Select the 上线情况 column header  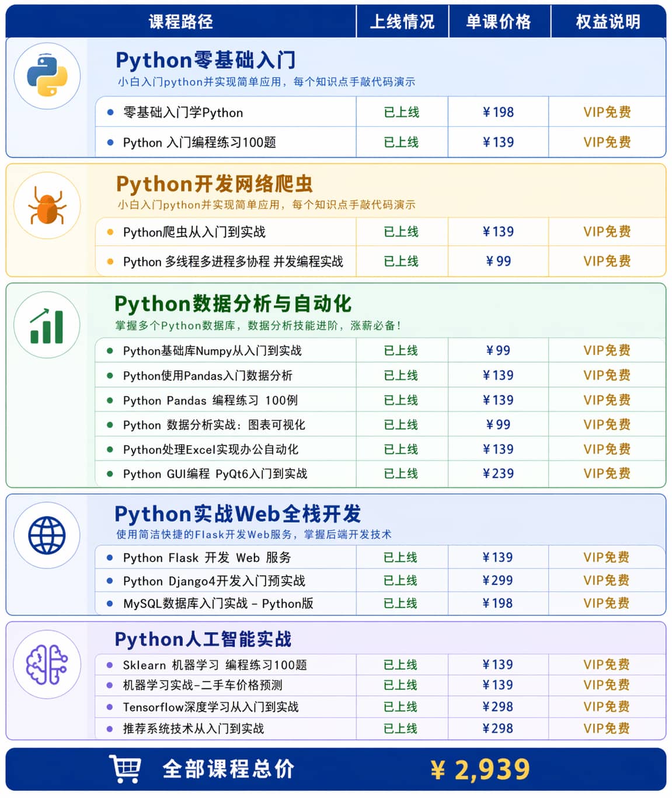pyautogui.click(x=402, y=20)
